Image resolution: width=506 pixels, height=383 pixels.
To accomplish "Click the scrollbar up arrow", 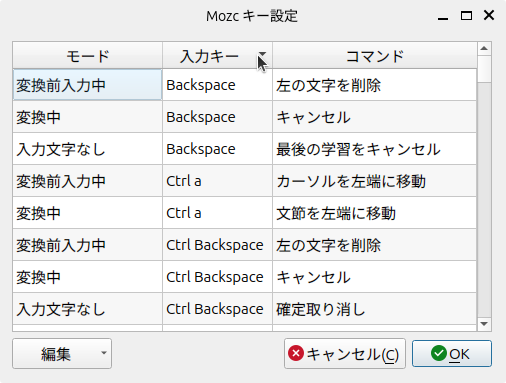I will (484, 49).
